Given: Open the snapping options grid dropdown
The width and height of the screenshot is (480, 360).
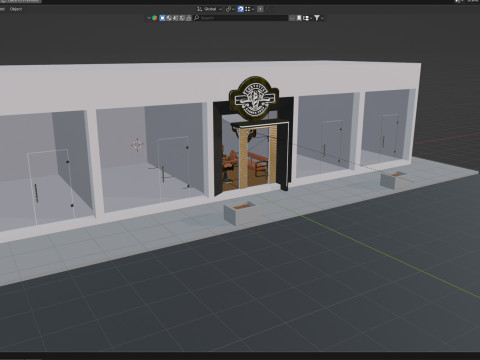Looking at the screenshot, I should click(249, 9).
